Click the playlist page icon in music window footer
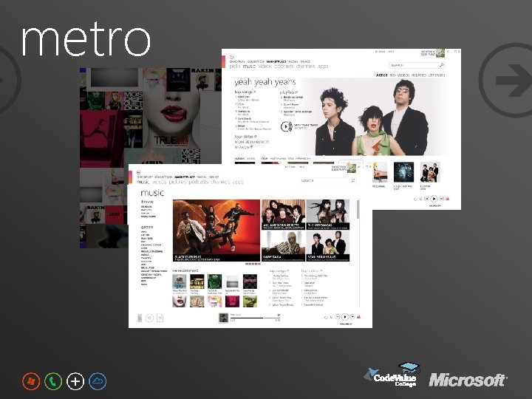Viewport: 532px width, 399px height. 160,318
